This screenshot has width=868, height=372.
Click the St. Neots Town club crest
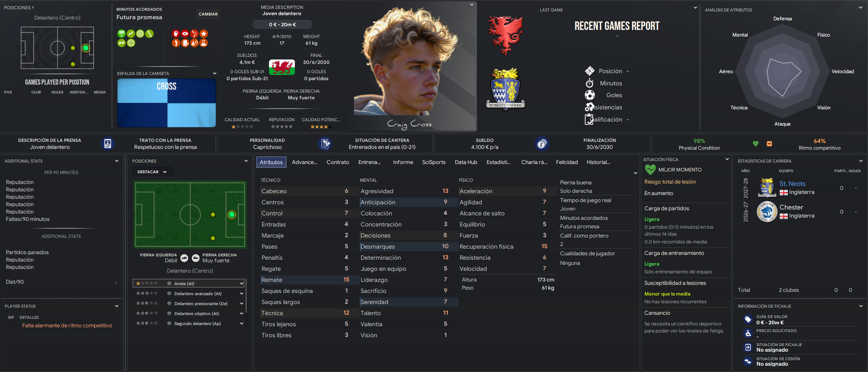pos(505,89)
